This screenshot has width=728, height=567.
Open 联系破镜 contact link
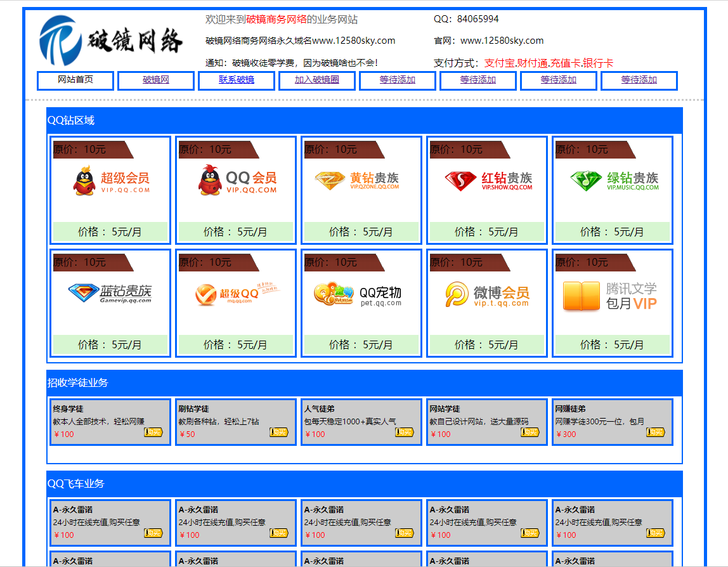click(x=237, y=80)
